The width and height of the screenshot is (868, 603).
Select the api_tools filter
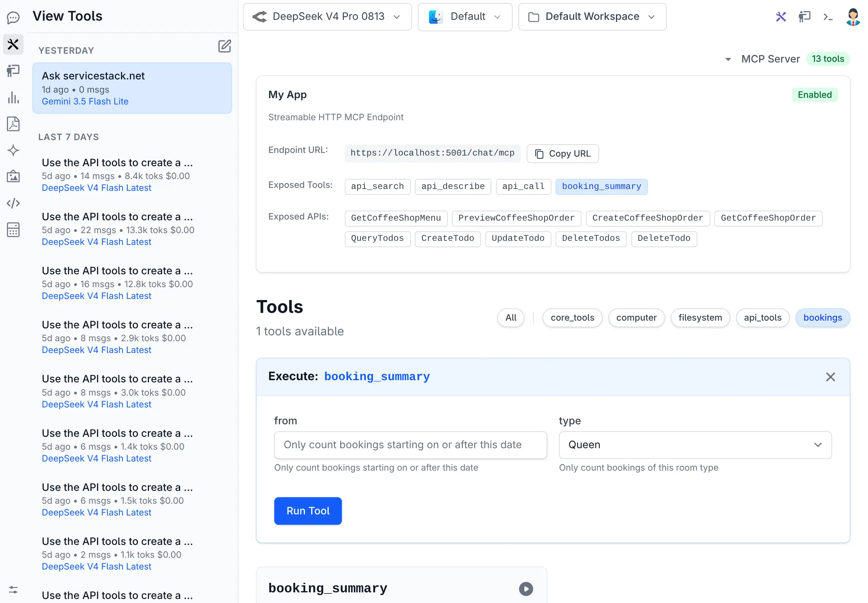coord(762,318)
